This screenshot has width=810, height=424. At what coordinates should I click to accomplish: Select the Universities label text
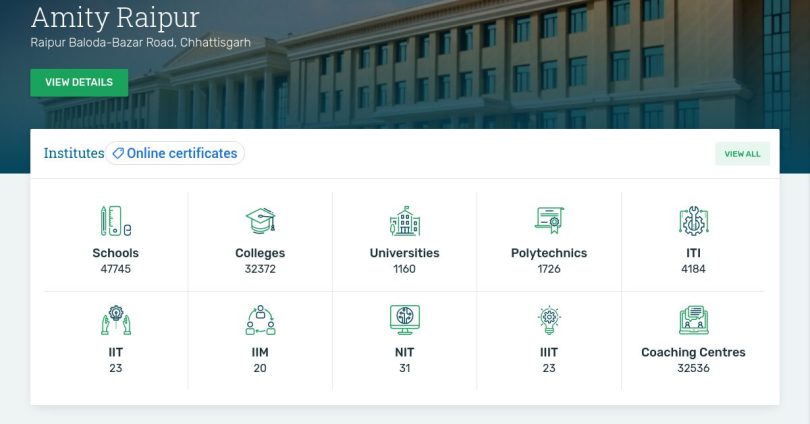tap(404, 253)
